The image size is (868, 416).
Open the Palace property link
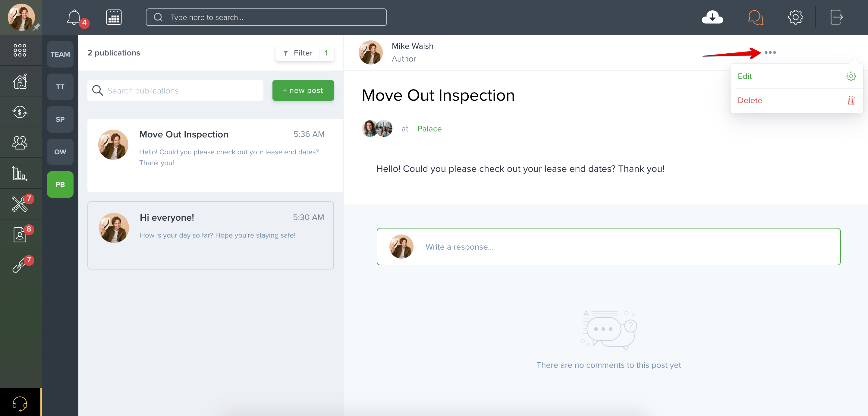429,129
